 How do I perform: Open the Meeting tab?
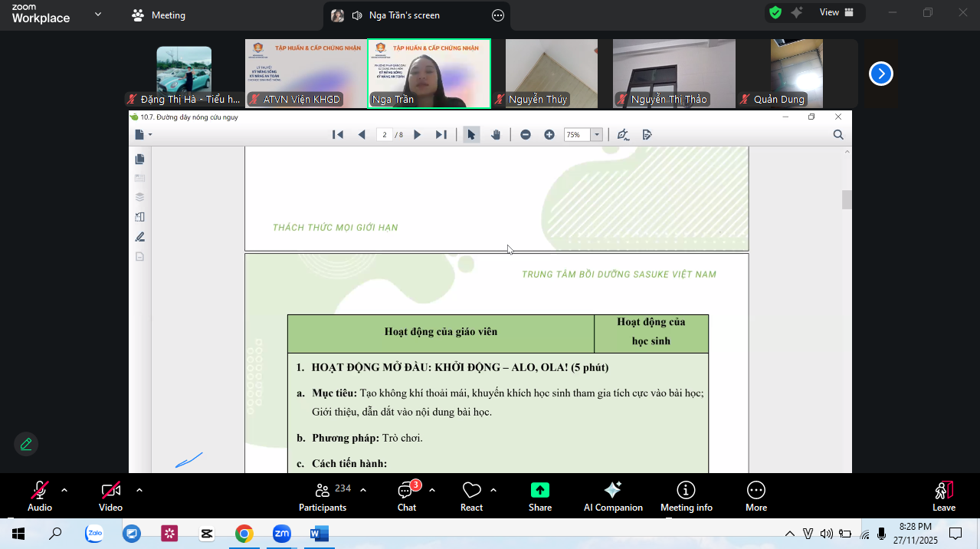[159, 15]
